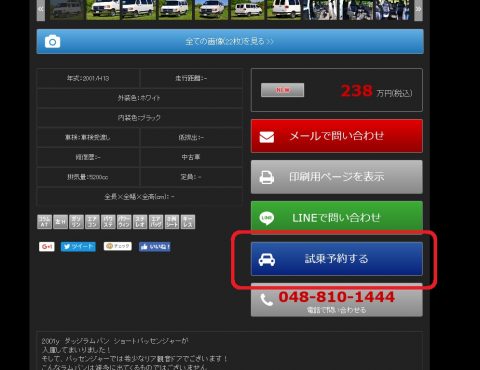Click the パワーウィン feature icon
480x370 pixels.
(x=124, y=222)
